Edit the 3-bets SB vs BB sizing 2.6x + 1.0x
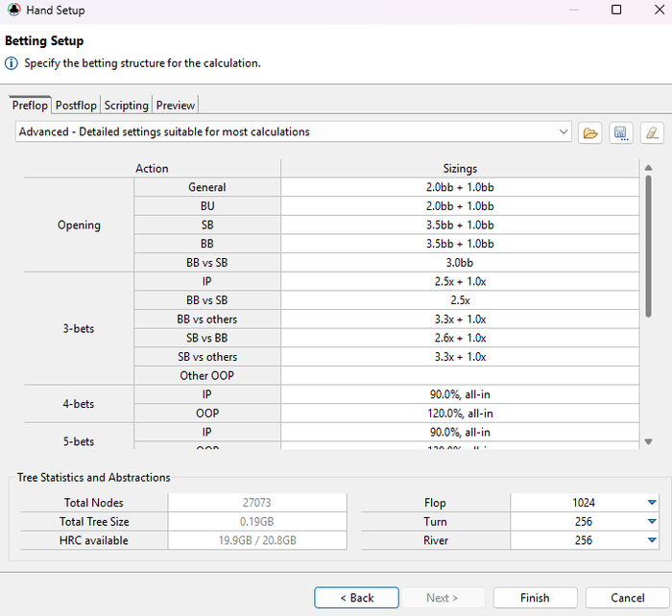Viewport: 672px width, 616px height. [x=460, y=338]
